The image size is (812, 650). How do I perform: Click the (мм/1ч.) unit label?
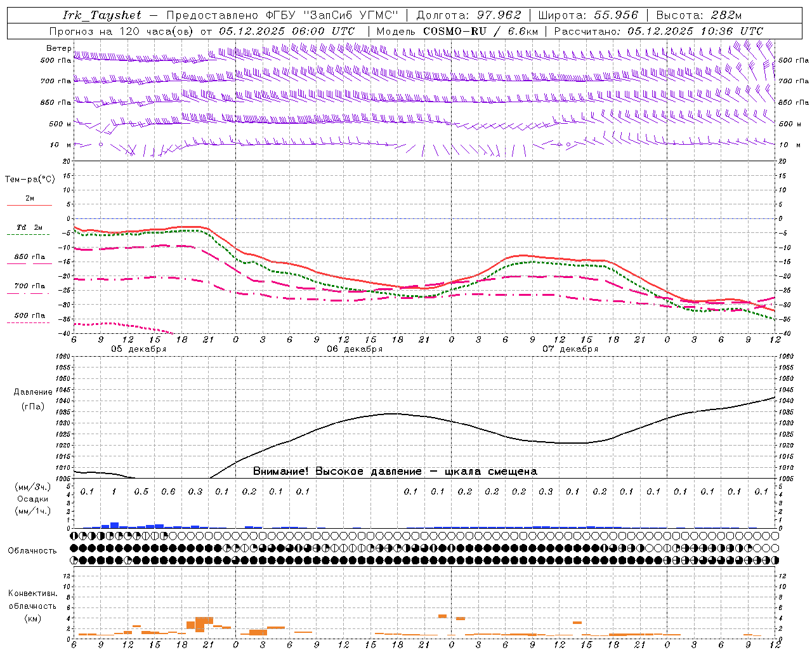32,511
